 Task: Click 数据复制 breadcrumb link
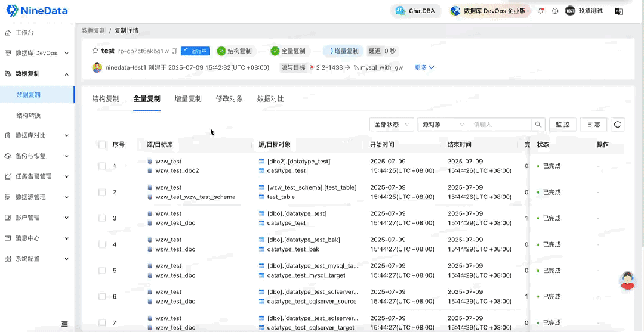(x=94, y=31)
